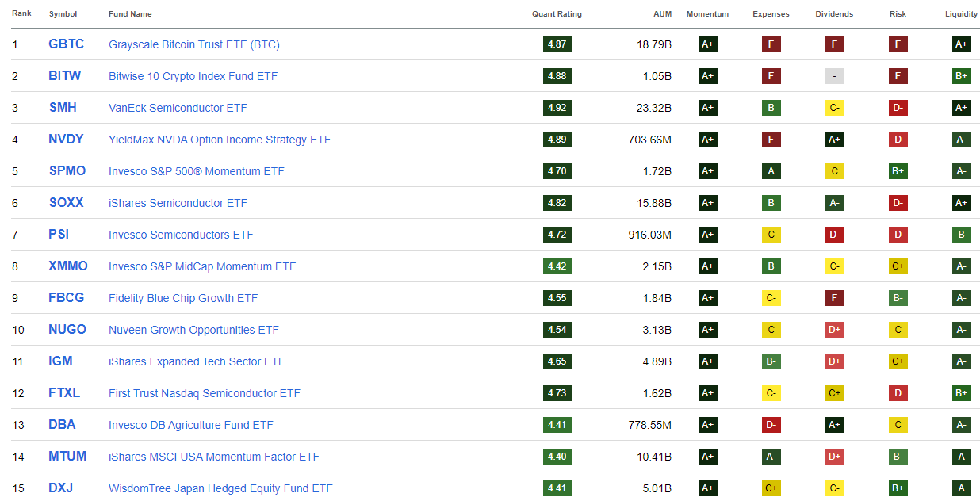The height and width of the screenshot is (501, 980).
Task: Open First Trust Nasdaq Semiconductor ETF link
Action: coord(205,393)
